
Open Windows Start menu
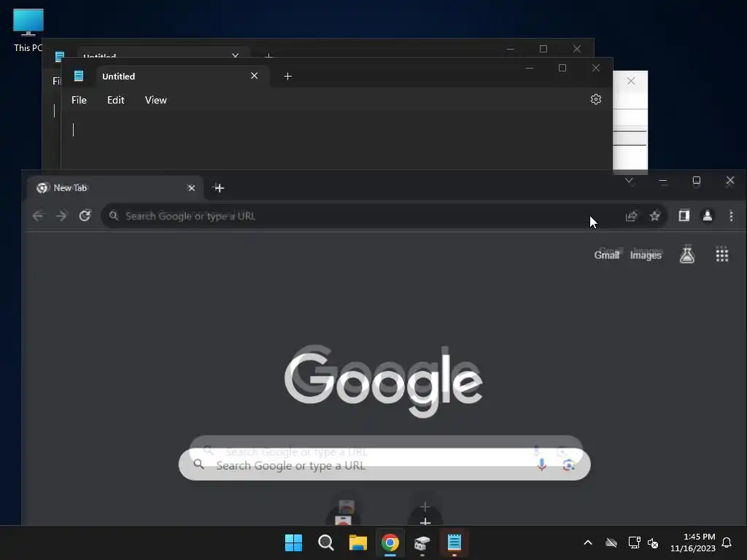coord(293,542)
